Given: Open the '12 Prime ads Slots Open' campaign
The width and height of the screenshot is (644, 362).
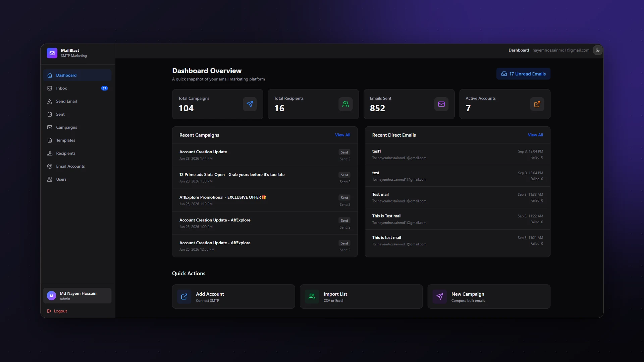Looking at the screenshot, I should point(265,178).
